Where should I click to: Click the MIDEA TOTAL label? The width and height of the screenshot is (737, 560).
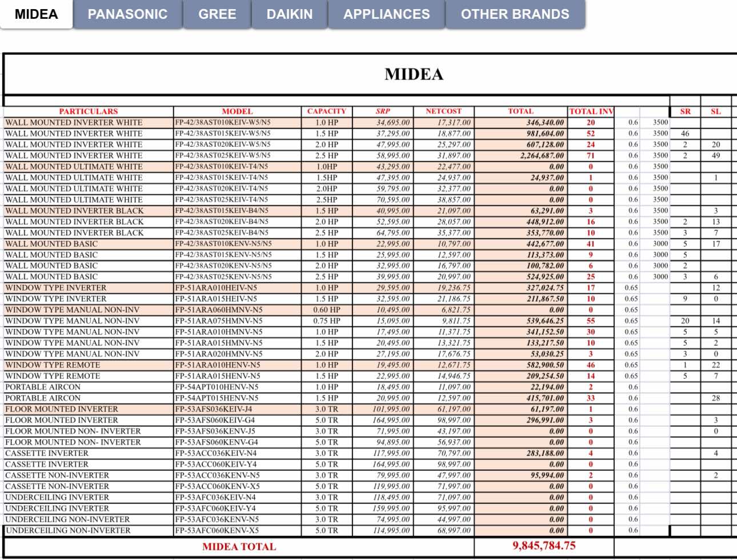pyautogui.click(x=239, y=547)
